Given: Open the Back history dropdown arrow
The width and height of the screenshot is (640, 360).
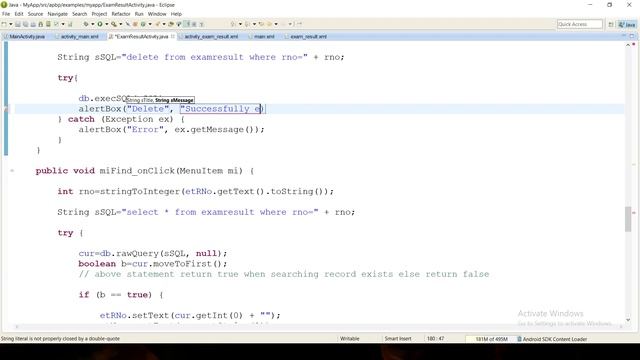Looking at the screenshot, I should pyautogui.click(x=276, y=24).
